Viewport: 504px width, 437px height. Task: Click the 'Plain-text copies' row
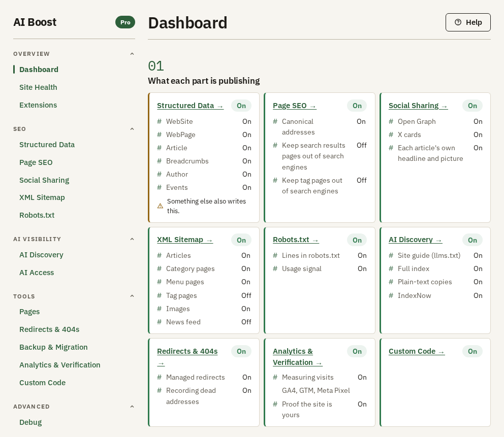[x=435, y=282]
